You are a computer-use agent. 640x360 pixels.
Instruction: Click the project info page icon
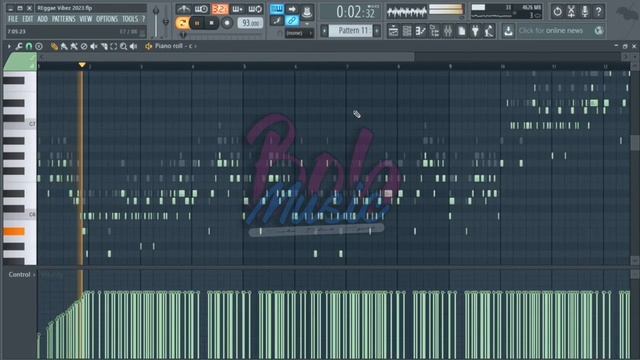(462, 31)
